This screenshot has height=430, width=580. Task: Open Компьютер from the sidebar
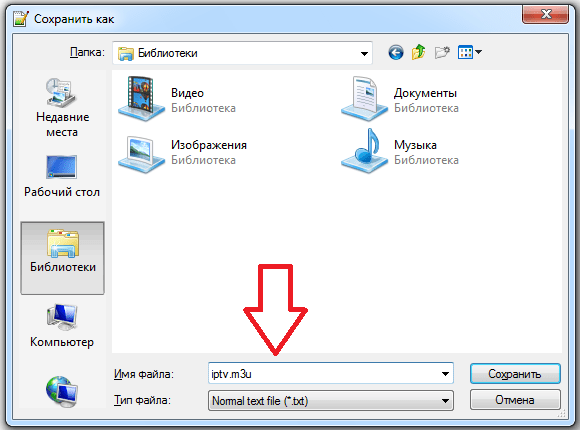click(62, 326)
